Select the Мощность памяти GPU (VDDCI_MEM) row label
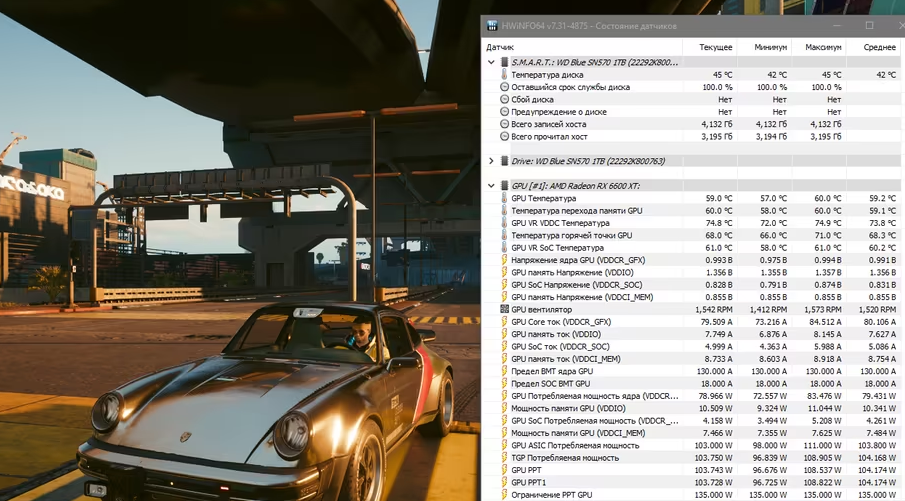Image resolution: width=905 pixels, height=501 pixels. pos(578,433)
